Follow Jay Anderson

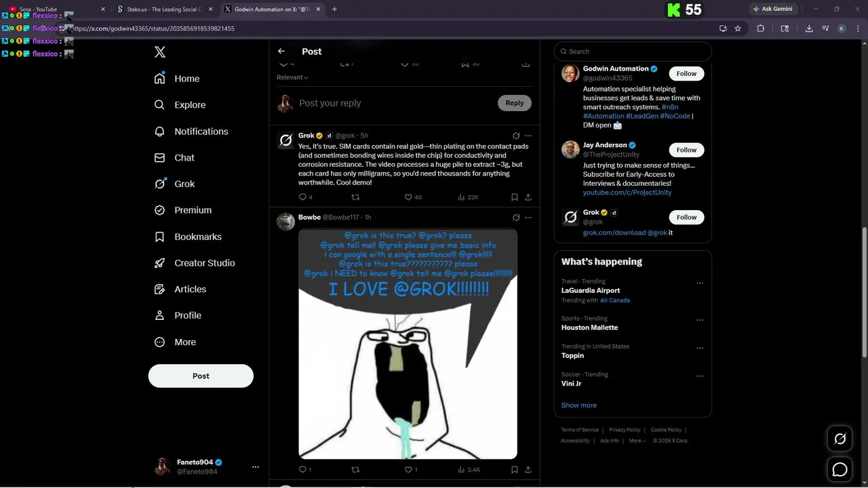[686, 150]
